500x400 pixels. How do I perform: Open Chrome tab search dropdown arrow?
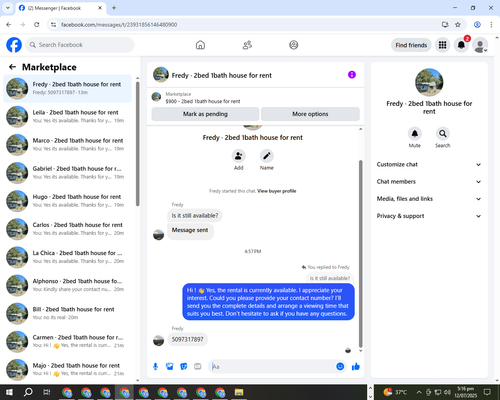pos(8,8)
